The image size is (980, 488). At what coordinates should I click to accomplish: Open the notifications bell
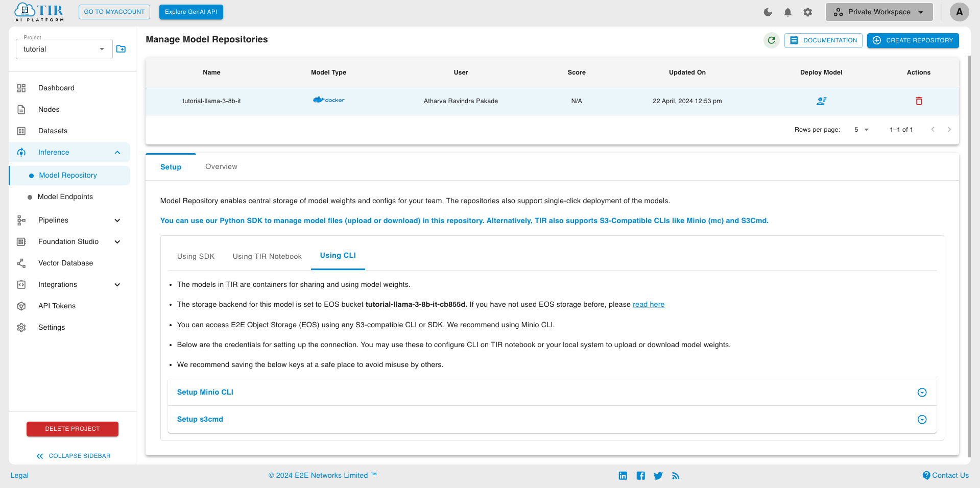787,12
